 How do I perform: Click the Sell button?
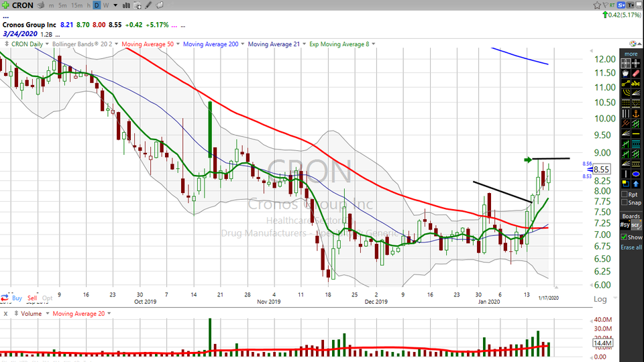tap(32, 298)
